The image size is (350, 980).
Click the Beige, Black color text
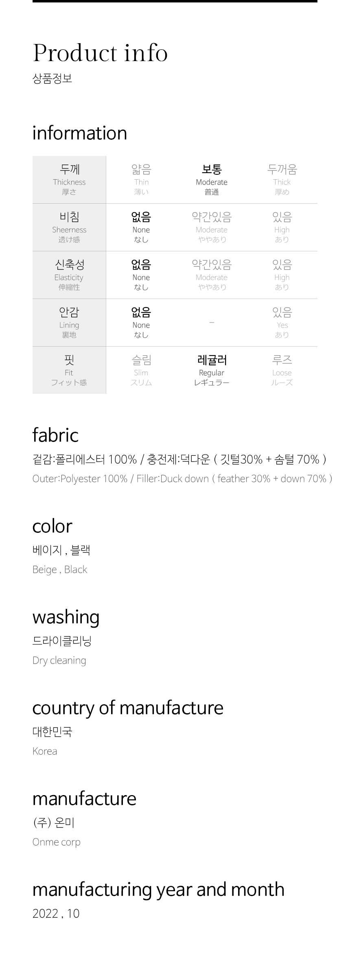(x=60, y=569)
